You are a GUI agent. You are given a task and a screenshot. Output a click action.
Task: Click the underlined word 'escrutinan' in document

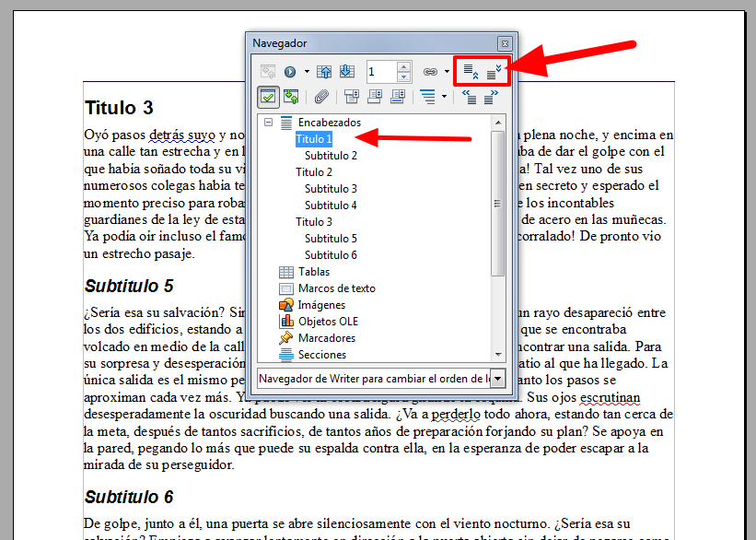[x=610, y=398]
